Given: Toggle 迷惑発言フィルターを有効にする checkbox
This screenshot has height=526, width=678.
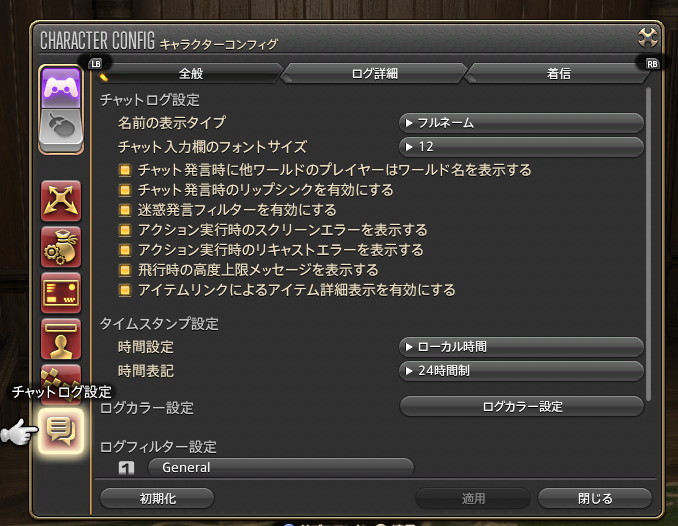Looking at the screenshot, I should [125, 210].
